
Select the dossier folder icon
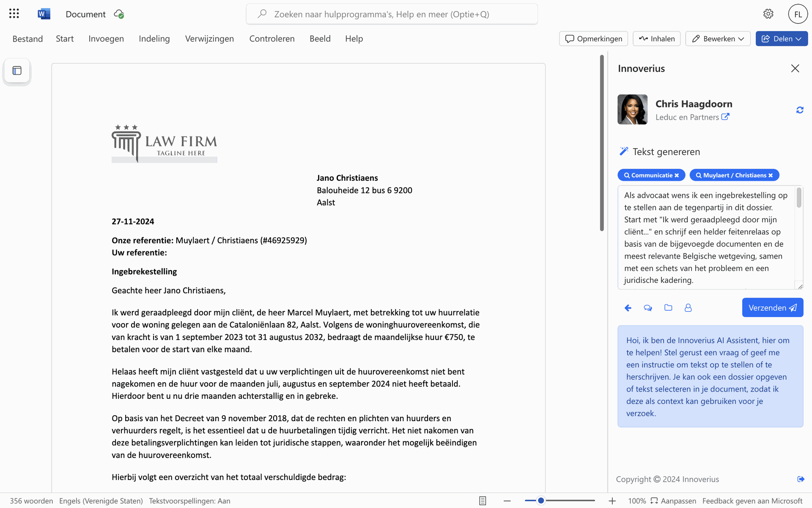pyautogui.click(x=668, y=308)
